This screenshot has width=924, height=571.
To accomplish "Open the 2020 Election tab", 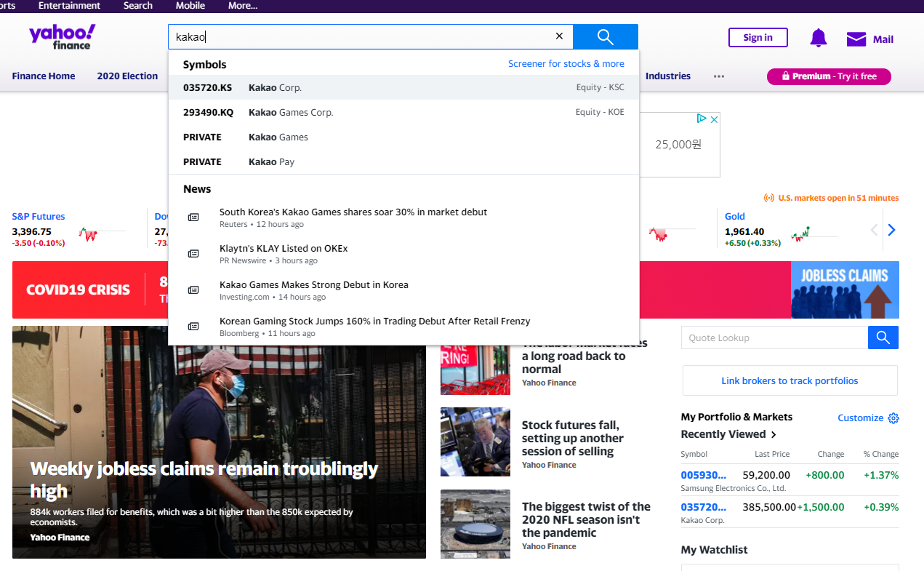I will pos(127,76).
